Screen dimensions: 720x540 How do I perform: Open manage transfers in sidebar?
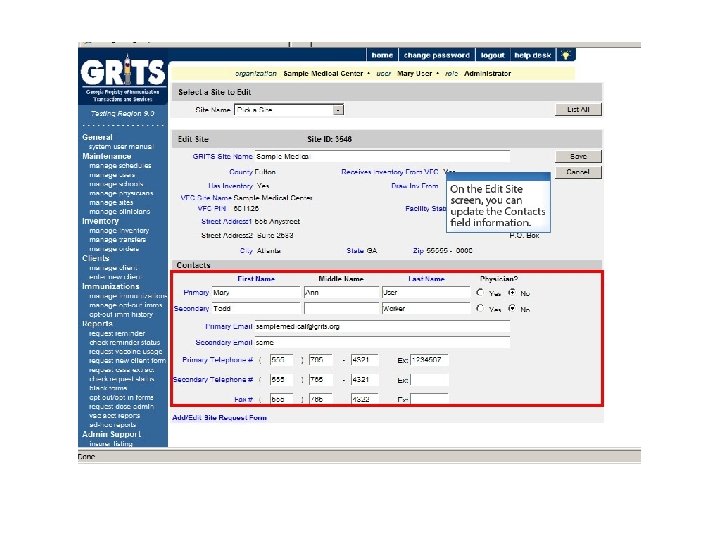point(118,240)
